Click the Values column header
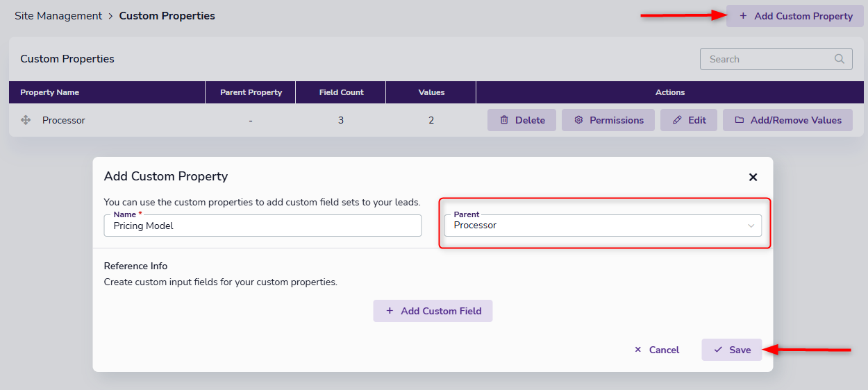Screen dimensions: 868x390 pos(431,92)
